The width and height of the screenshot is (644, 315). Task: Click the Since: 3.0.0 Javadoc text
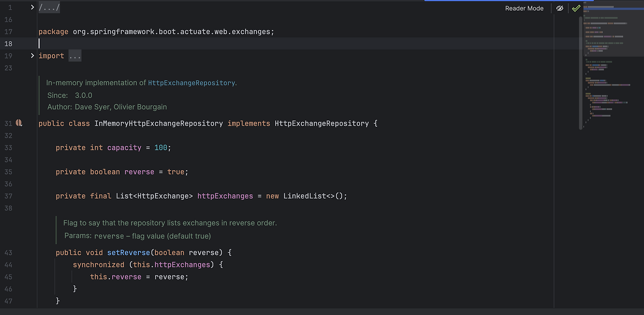pos(70,95)
